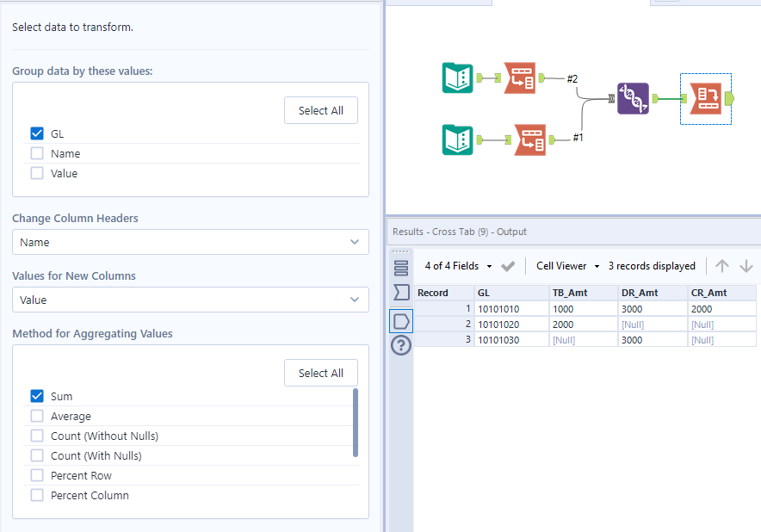Select the top Input Data tool on the canvas

(458, 77)
